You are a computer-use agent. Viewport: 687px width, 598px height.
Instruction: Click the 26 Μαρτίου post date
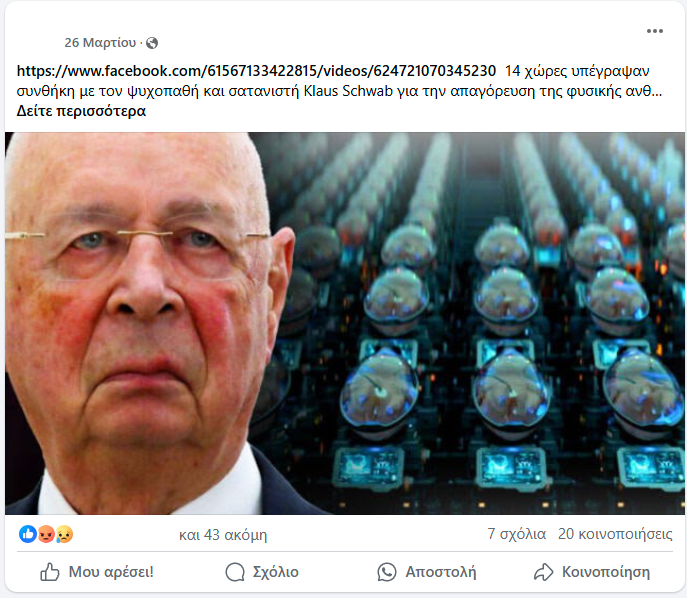[x=100, y=42]
